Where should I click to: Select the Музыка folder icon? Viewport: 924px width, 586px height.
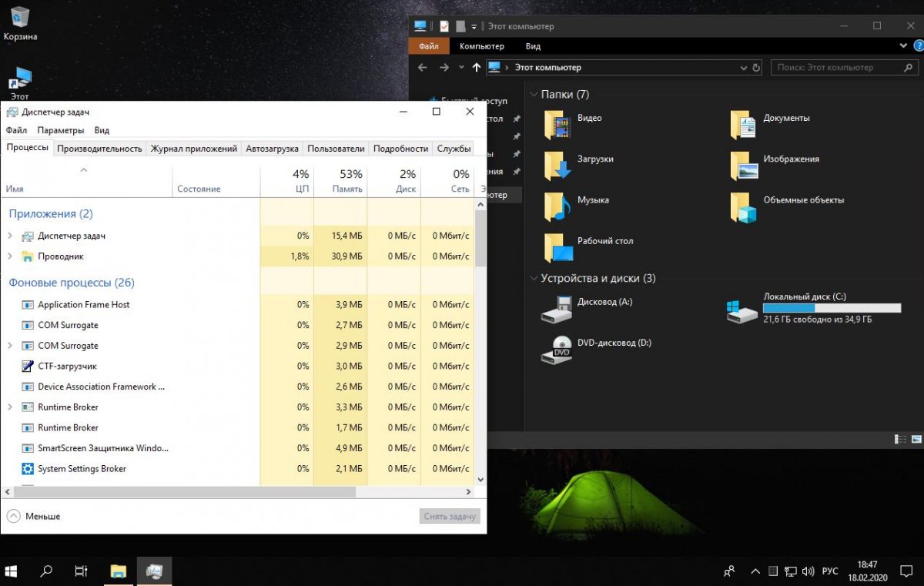pyautogui.click(x=557, y=206)
